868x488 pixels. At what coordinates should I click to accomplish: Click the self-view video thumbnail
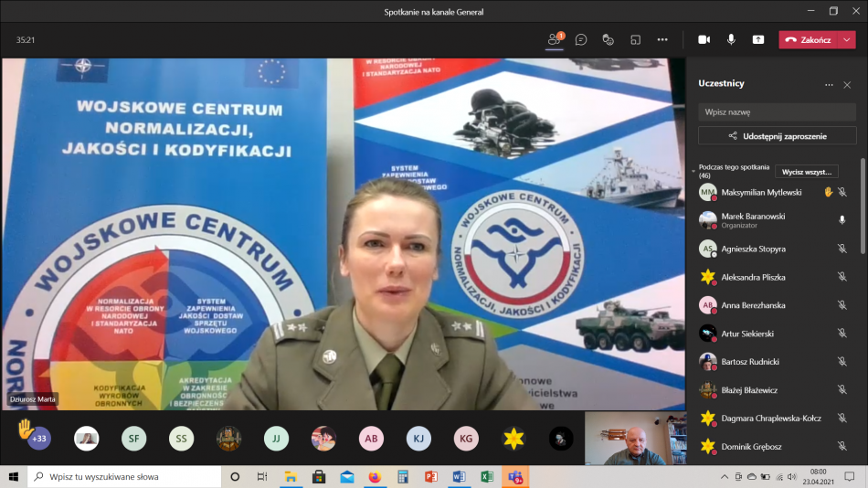(636, 438)
